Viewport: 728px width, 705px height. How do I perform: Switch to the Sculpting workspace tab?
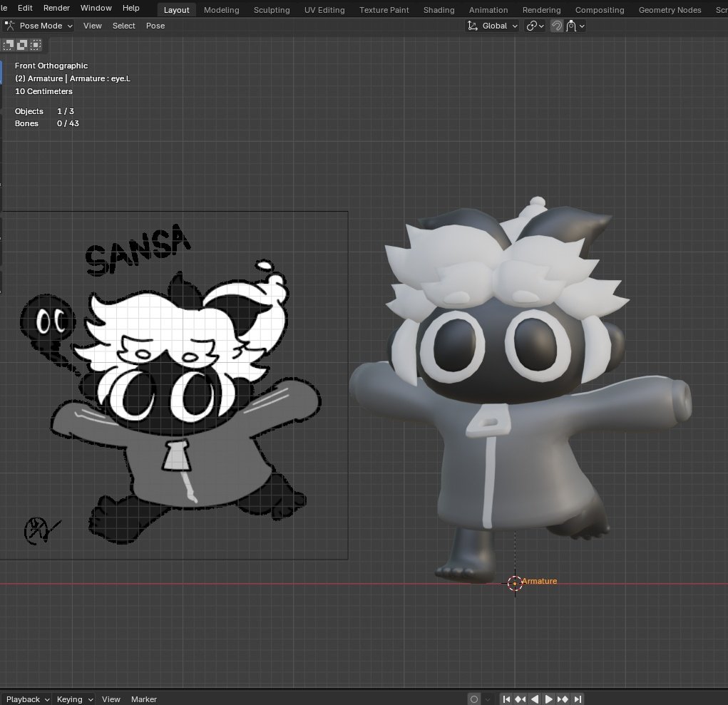[x=272, y=10]
